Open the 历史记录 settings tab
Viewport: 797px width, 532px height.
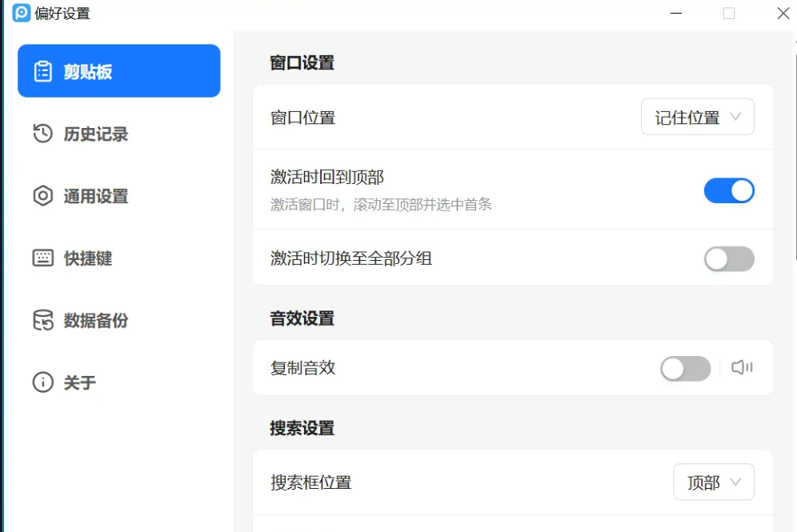coord(119,134)
